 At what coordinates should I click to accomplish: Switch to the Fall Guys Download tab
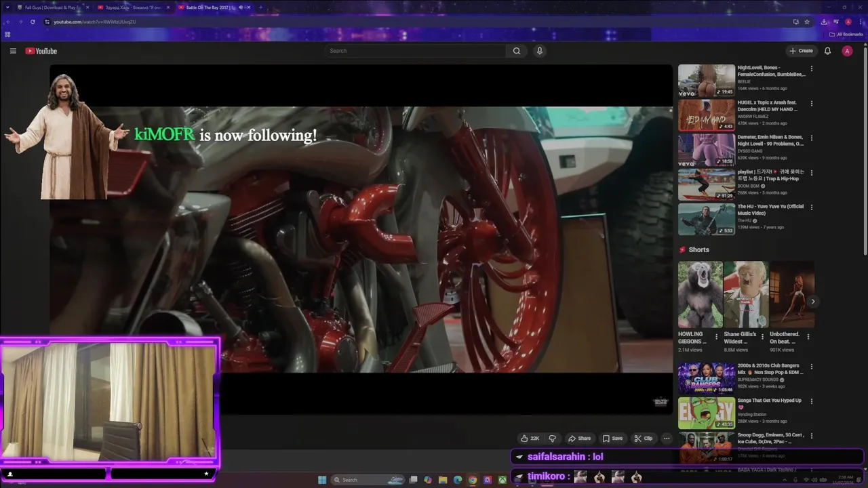point(52,7)
